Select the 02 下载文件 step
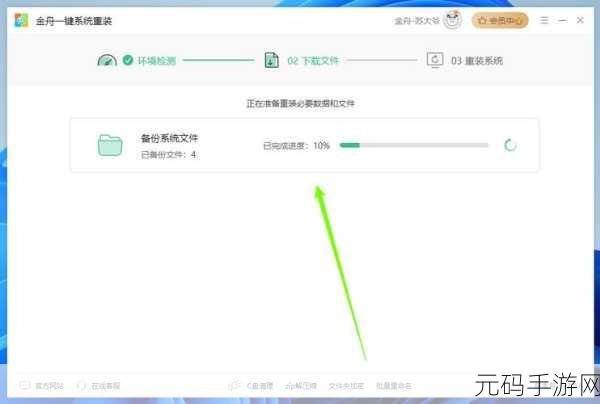The image size is (600, 404). point(313,60)
